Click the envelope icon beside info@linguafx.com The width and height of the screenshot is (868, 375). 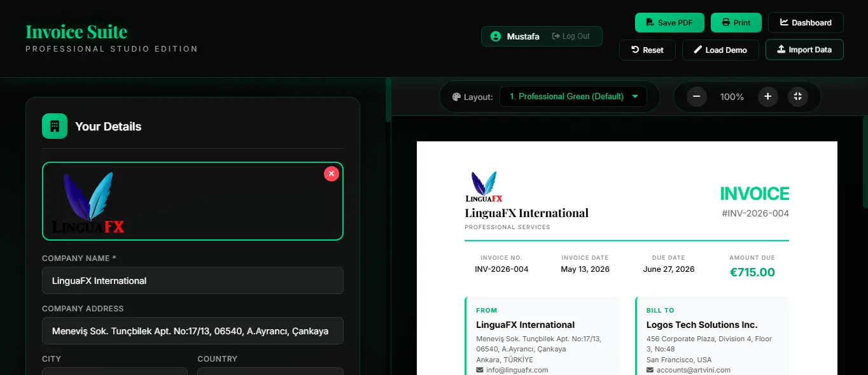pos(480,370)
